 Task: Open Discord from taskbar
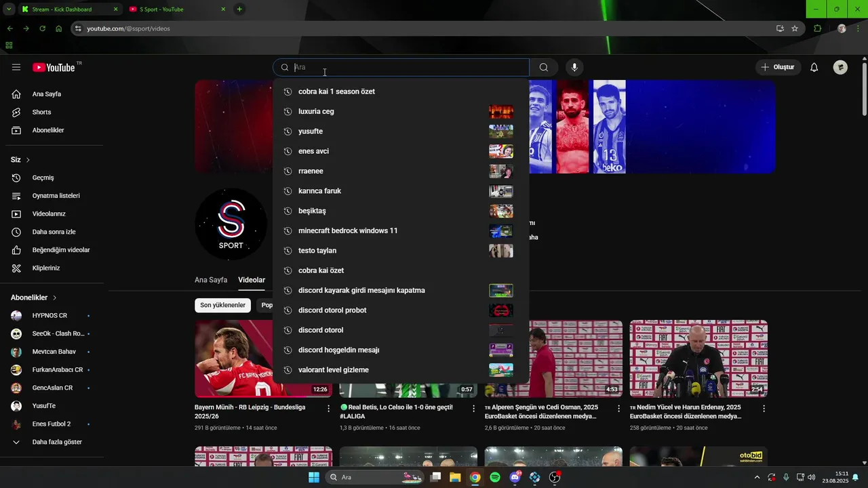click(x=515, y=477)
